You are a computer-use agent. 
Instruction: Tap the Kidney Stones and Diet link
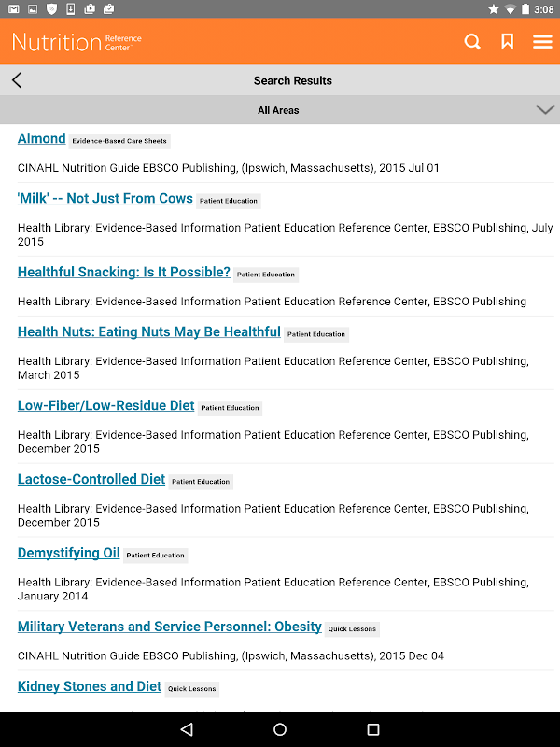click(90, 687)
